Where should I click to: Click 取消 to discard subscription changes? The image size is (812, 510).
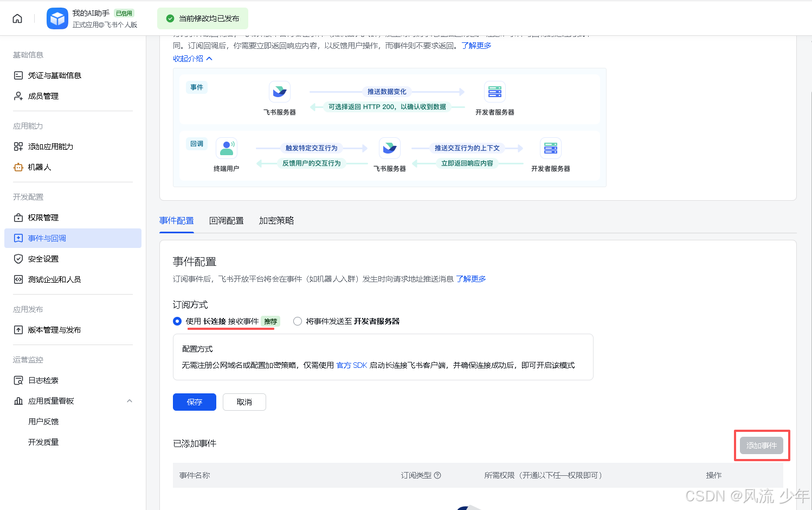point(244,402)
